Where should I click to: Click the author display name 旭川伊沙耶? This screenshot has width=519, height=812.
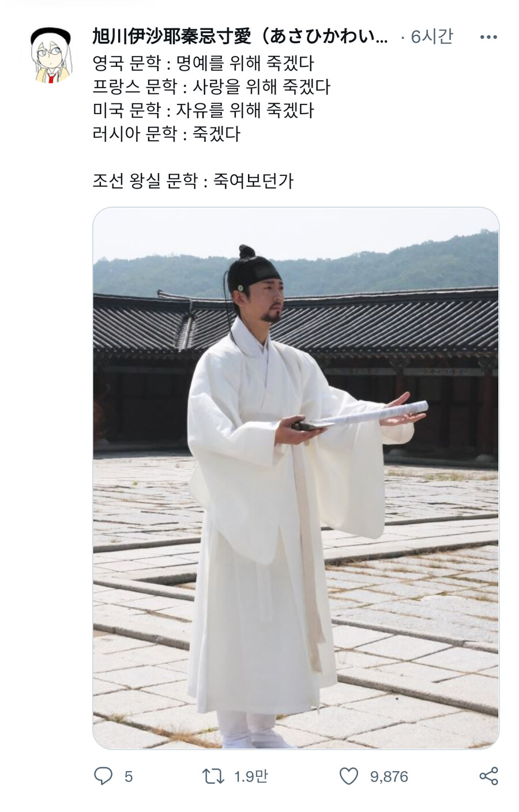[240, 37]
